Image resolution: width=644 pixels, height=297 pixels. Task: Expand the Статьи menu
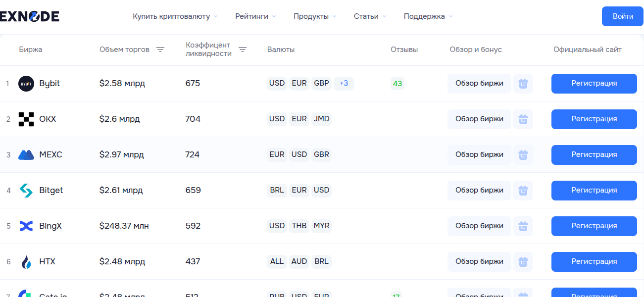pos(370,16)
